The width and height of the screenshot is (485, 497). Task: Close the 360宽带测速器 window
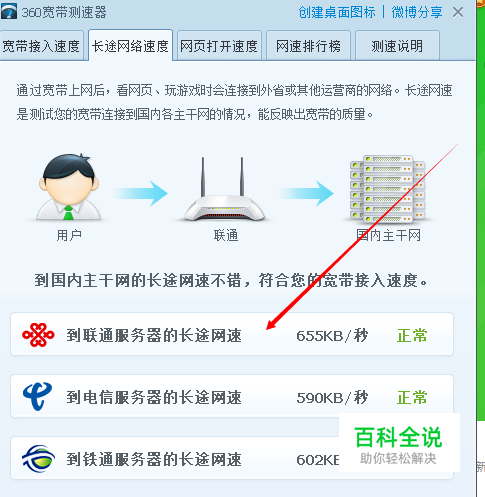pyautogui.click(x=458, y=12)
